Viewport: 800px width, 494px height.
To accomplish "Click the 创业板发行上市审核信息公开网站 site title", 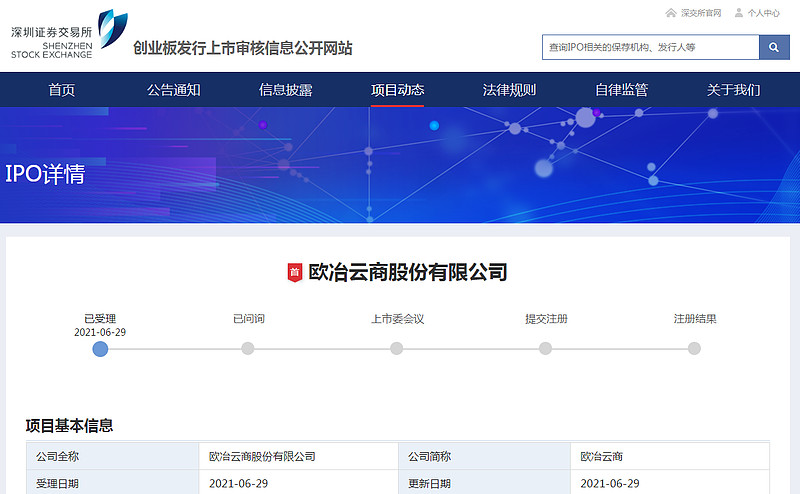I will point(243,48).
